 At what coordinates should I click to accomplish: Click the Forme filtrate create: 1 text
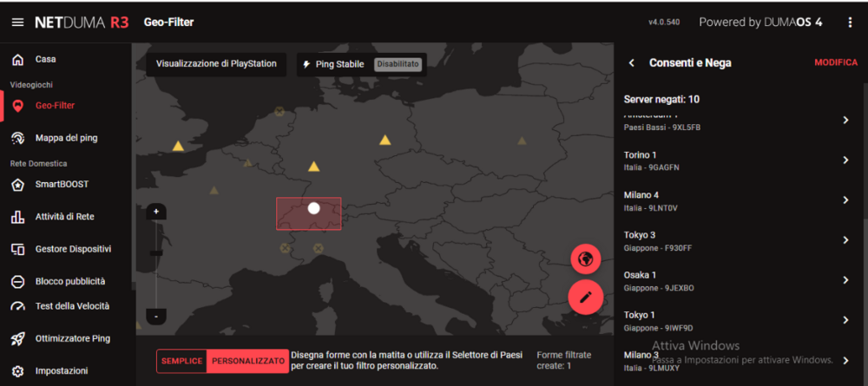pyautogui.click(x=564, y=361)
